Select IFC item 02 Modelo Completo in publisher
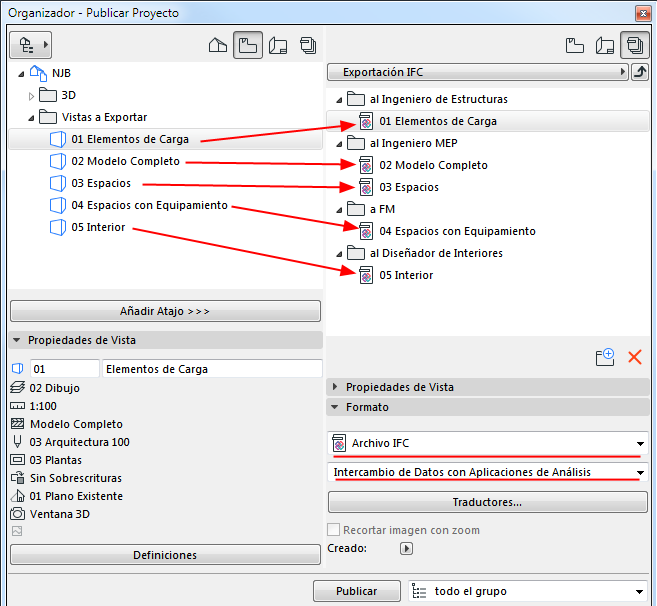 point(423,166)
